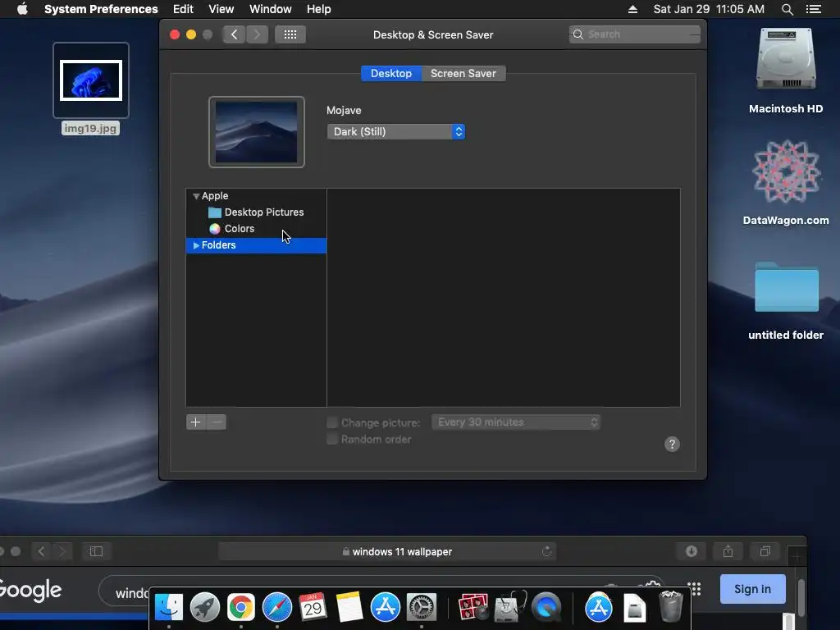Open the Dark (Still) dropdown
This screenshot has height=630, width=840.
click(x=396, y=132)
